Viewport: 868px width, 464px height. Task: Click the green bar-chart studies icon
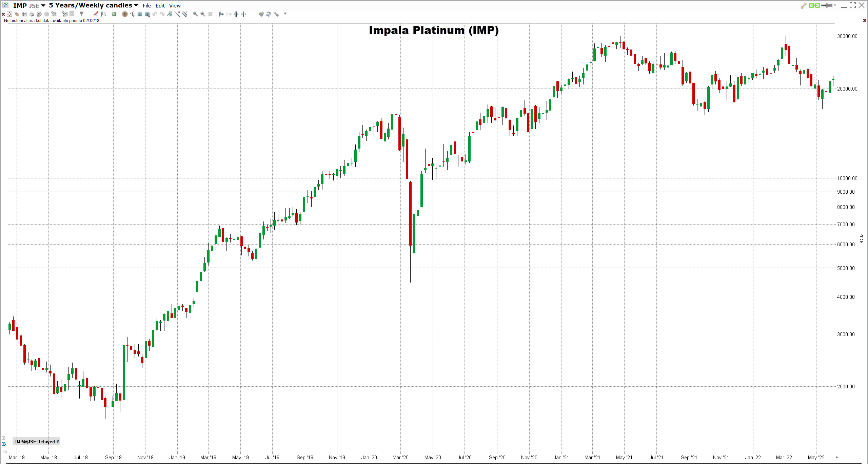170,14
